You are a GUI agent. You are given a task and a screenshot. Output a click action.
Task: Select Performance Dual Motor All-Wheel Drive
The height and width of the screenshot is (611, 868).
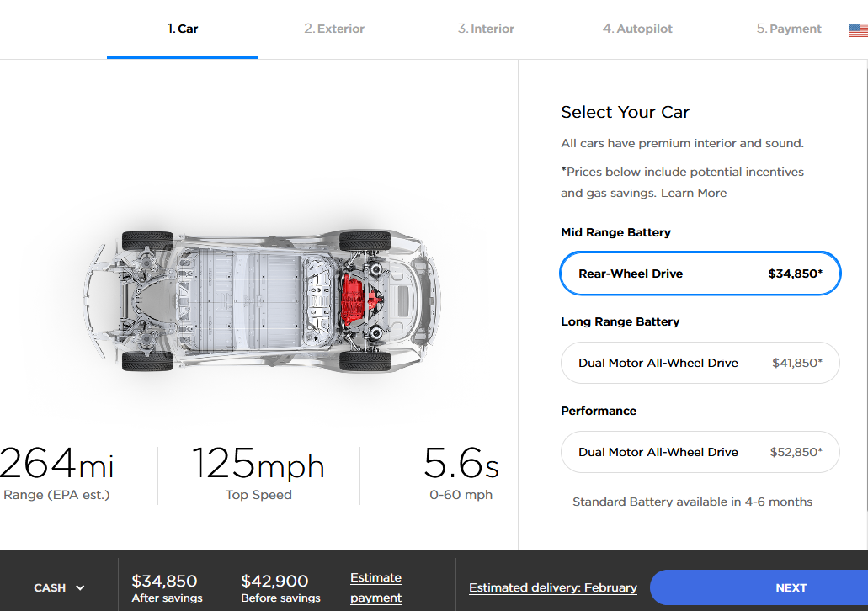click(700, 452)
